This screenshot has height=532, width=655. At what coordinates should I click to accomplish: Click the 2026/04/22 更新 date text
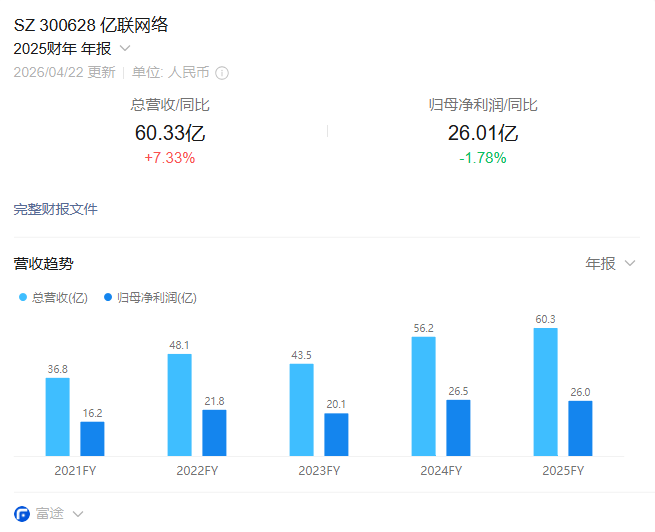tap(64, 72)
